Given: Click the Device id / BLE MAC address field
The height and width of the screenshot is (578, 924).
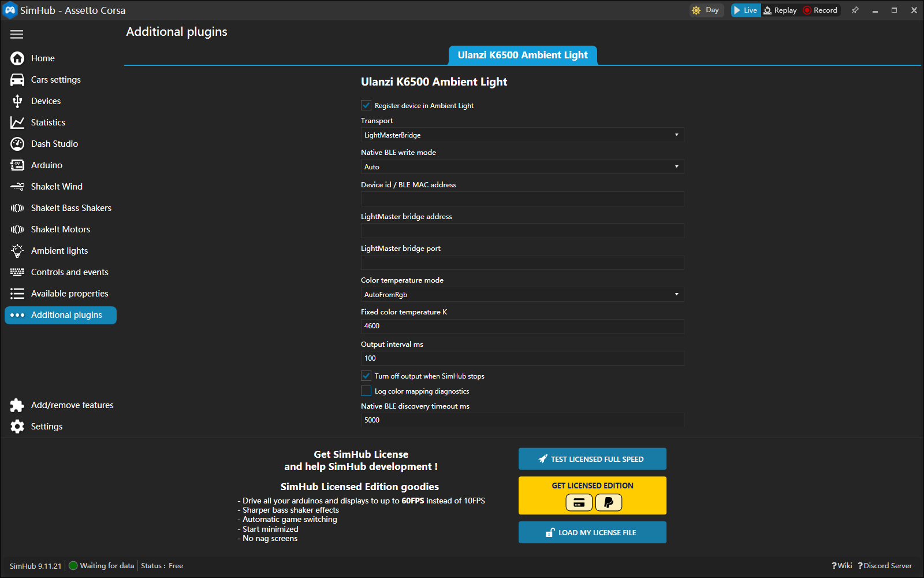Looking at the screenshot, I should pyautogui.click(x=522, y=199).
